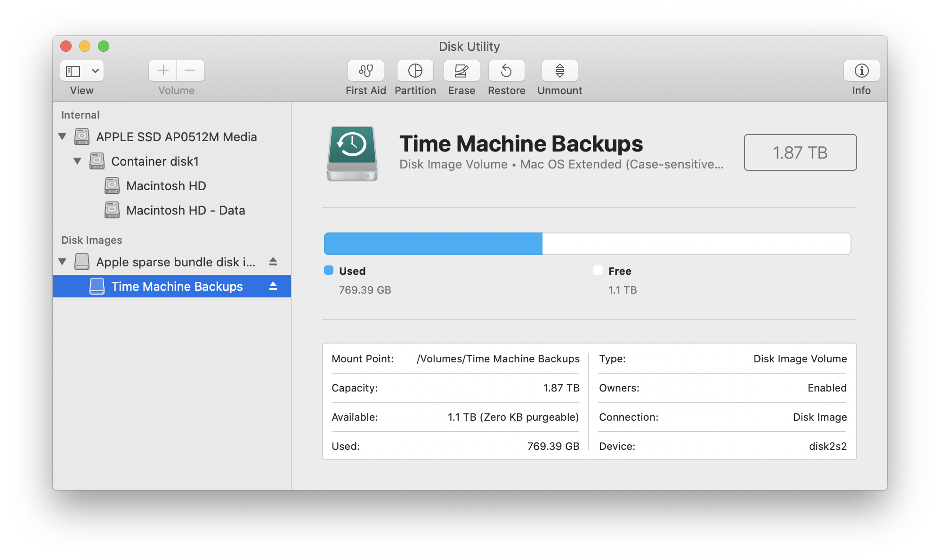The height and width of the screenshot is (560, 940).
Task: Open the Partition tool
Action: [415, 71]
